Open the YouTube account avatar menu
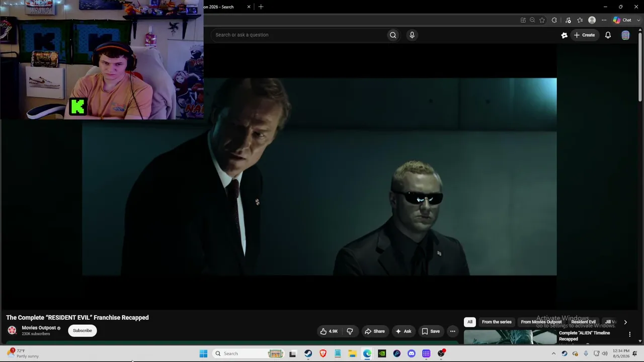 coord(625,35)
